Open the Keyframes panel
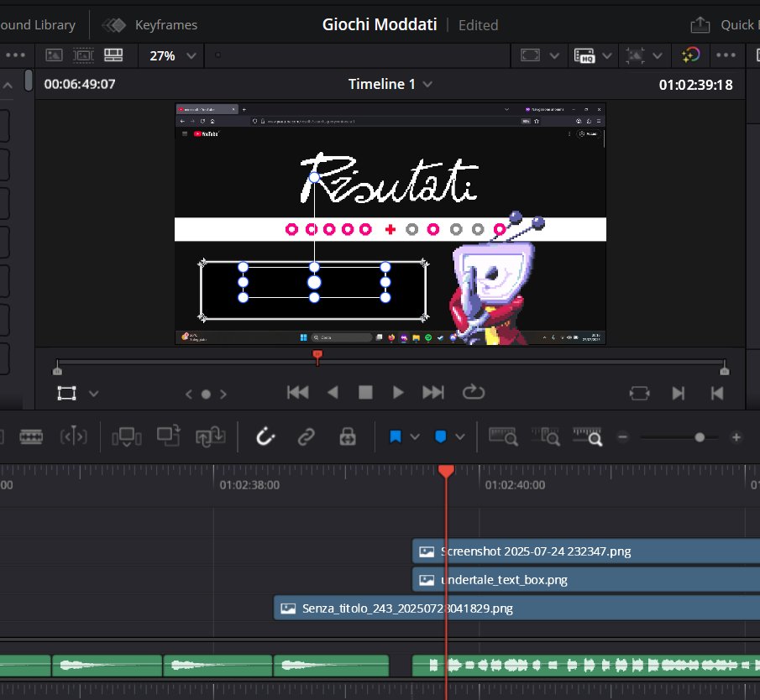 click(x=149, y=24)
